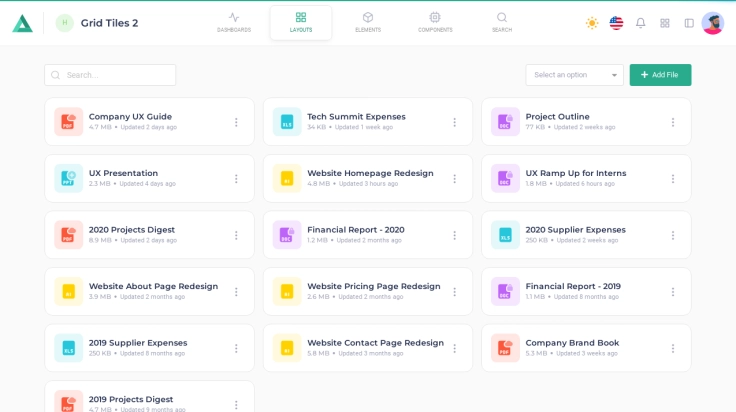
Task: Open Search from the top navigation
Action: point(502,22)
